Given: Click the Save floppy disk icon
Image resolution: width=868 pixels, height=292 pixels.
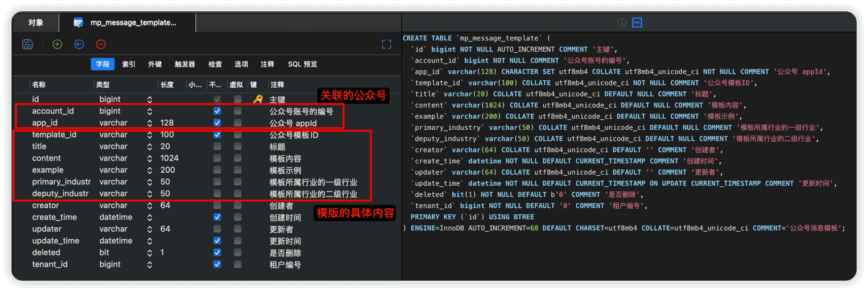Looking at the screenshot, I should 27,44.
